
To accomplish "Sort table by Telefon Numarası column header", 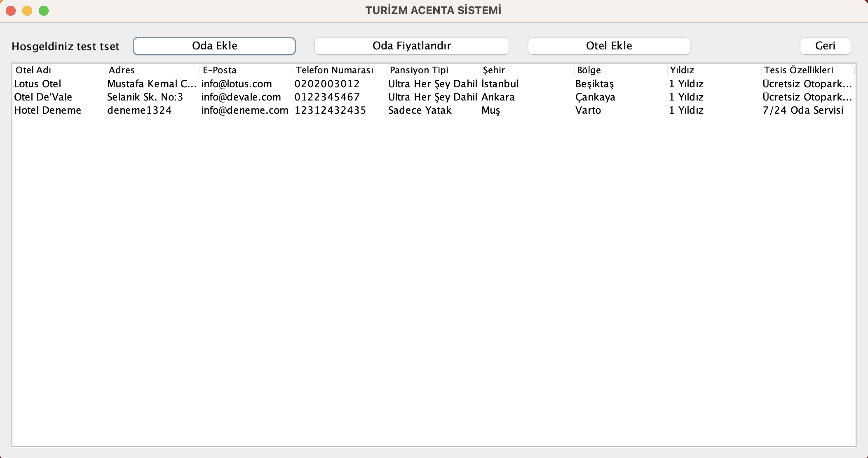I will click(x=335, y=70).
